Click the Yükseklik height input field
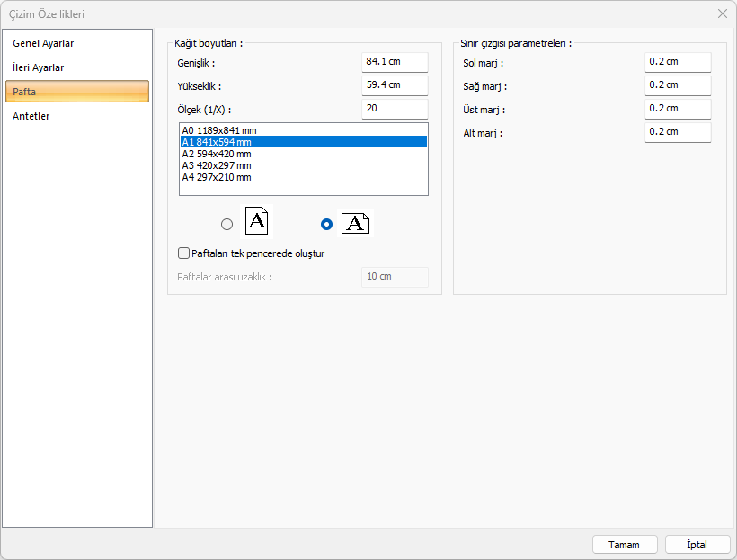This screenshot has height=560, width=737. [395, 85]
